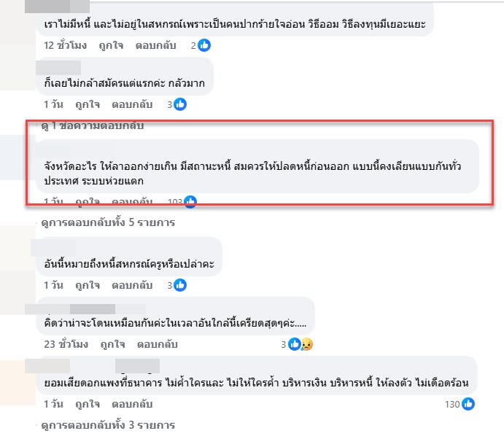
Task: Click ถูกใจ under the หนี้สหกรณ์ครู comment
Action: (88, 285)
